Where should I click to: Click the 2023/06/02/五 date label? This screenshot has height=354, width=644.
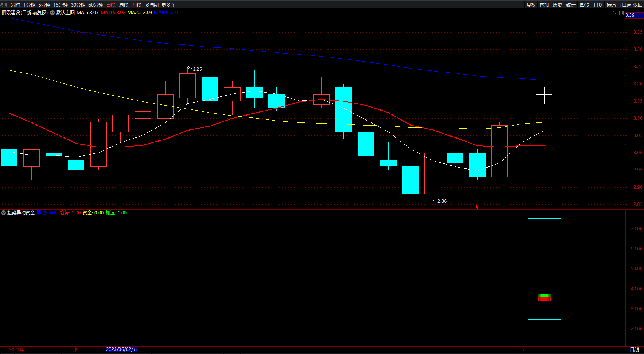122,349
